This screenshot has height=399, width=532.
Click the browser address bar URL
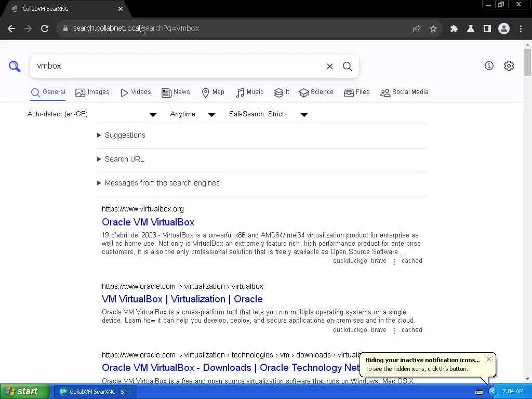(x=136, y=29)
